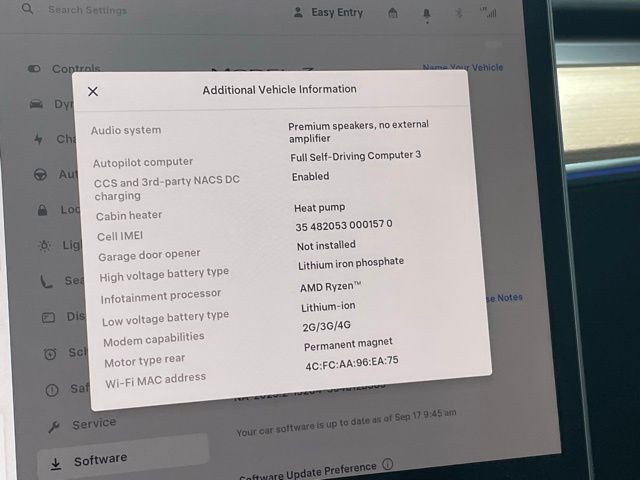This screenshot has width=640, height=480.
Task: Click the Software download icon
Action: pyautogui.click(x=56, y=464)
